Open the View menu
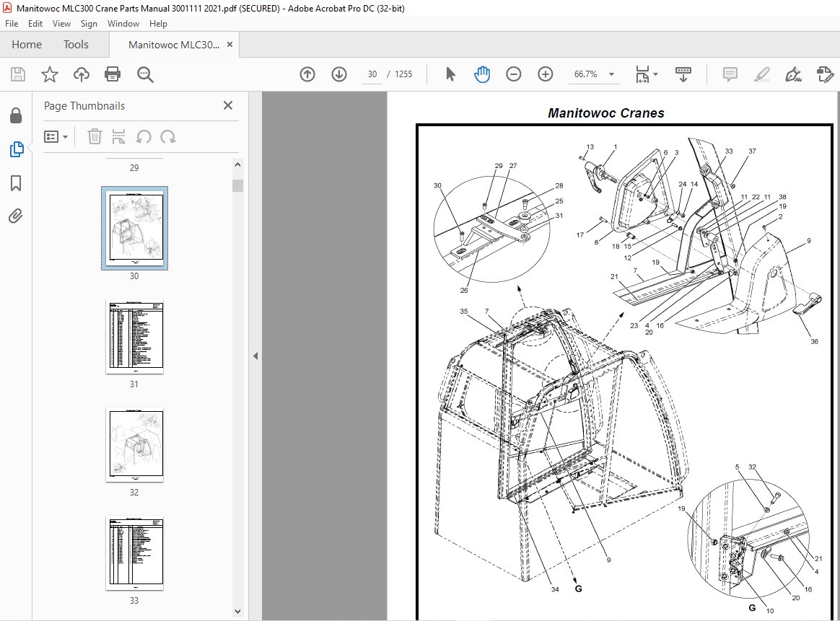This screenshot has width=840, height=621. 61,24
